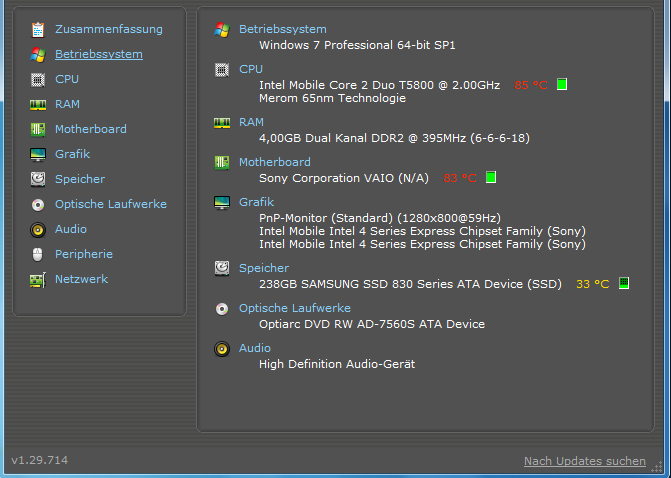671x478 pixels.
Task: Open the Zusammenfassung section
Action: coord(109,29)
